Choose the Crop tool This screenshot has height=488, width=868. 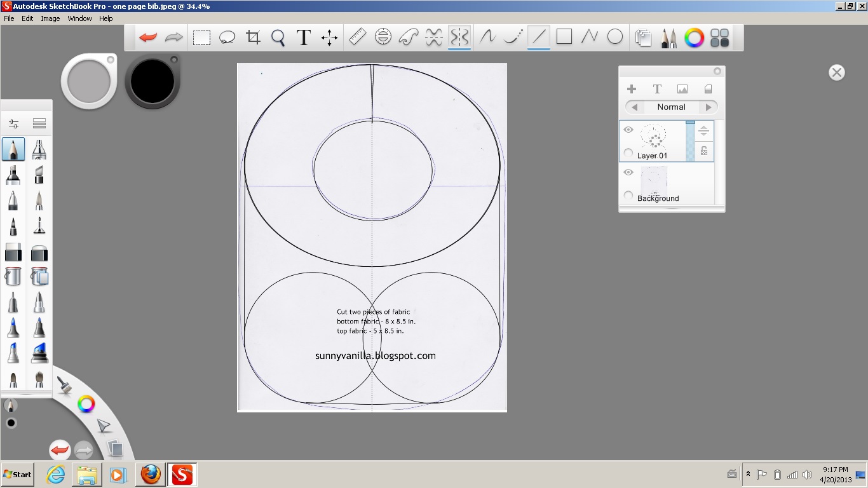click(253, 37)
